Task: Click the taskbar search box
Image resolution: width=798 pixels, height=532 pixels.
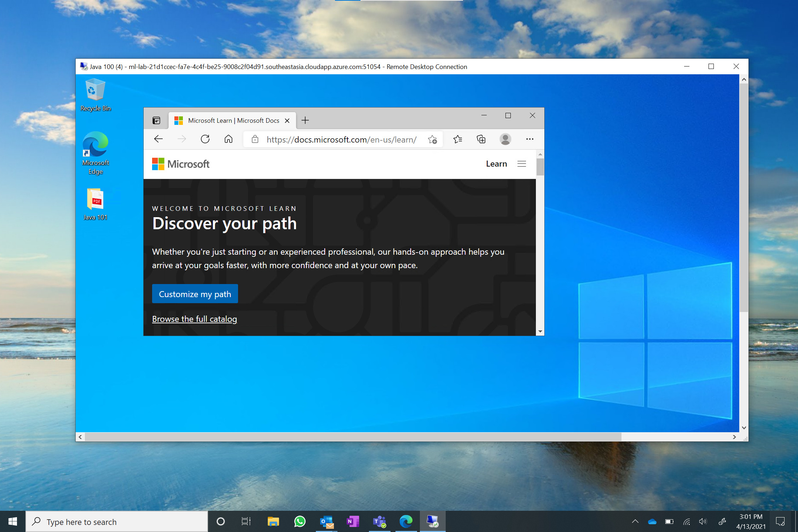Action: click(x=117, y=522)
